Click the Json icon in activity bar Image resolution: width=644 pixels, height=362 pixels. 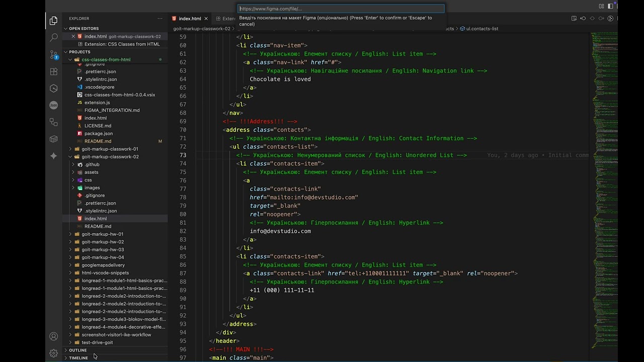point(54,105)
